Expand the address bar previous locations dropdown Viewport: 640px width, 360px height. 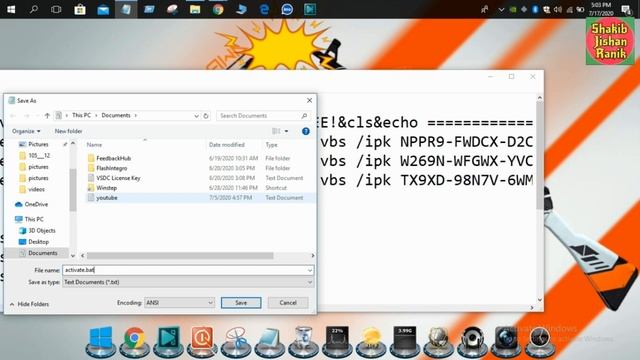click(x=196, y=116)
